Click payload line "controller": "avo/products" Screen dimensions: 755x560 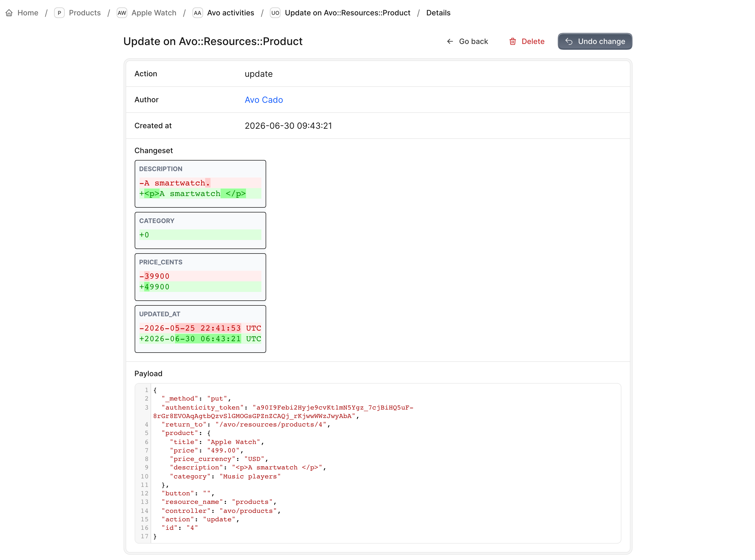221,511
